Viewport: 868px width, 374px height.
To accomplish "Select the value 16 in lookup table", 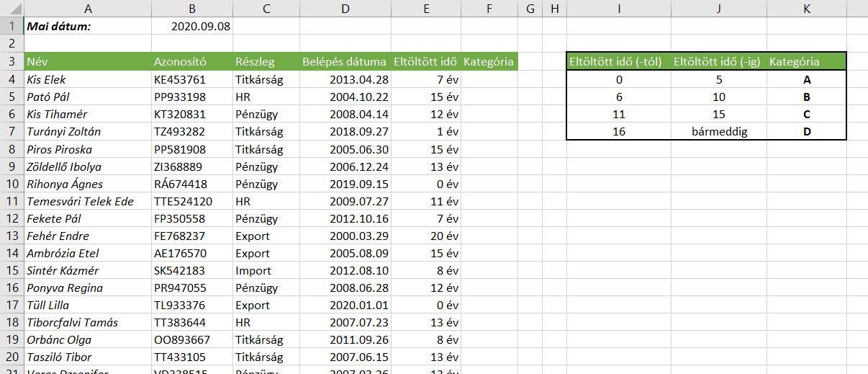I will 619,132.
